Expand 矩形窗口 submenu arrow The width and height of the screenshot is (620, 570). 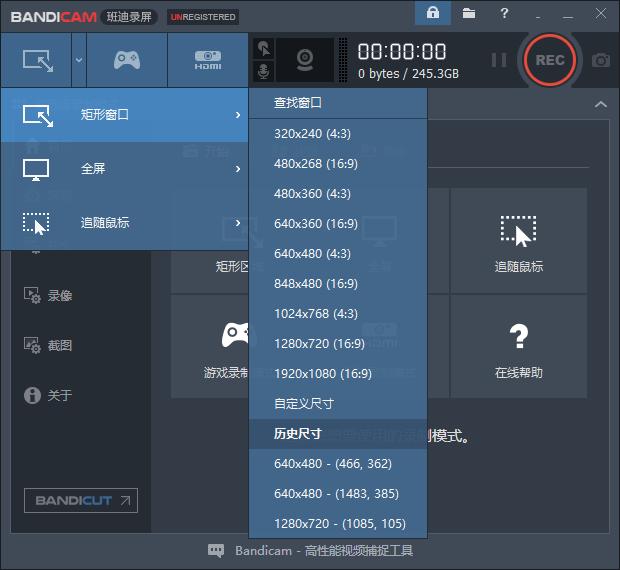click(x=238, y=115)
